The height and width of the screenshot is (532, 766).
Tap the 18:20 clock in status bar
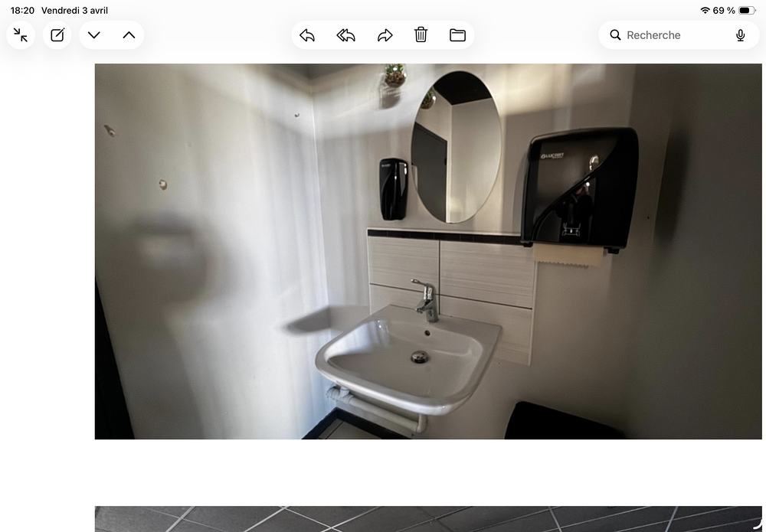pyautogui.click(x=22, y=10)
